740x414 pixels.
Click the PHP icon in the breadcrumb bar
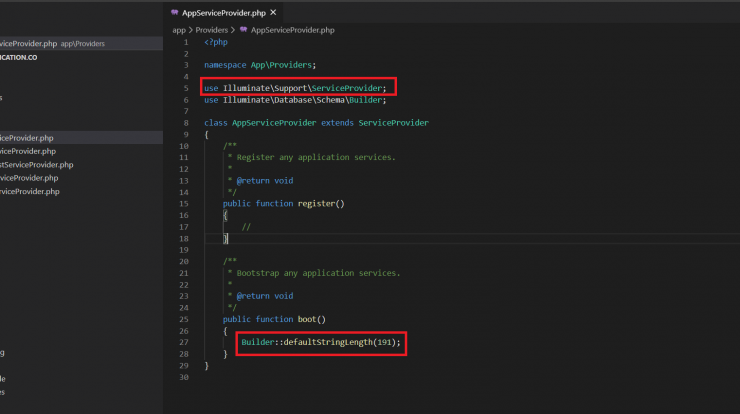pos(244,30)
